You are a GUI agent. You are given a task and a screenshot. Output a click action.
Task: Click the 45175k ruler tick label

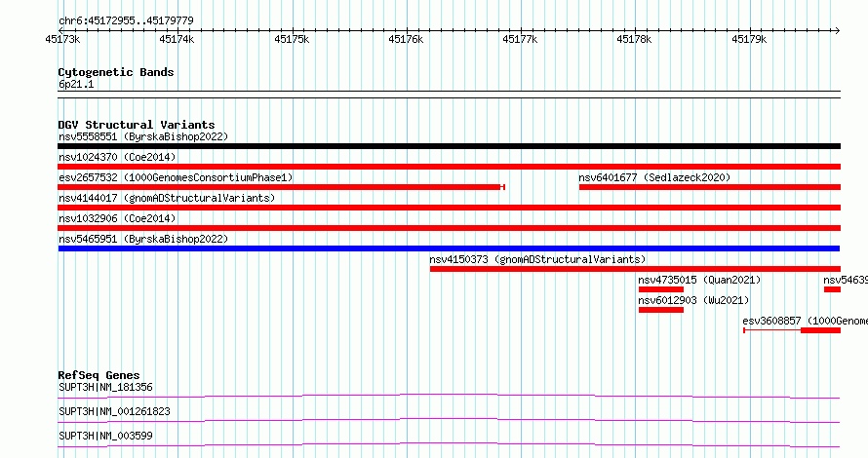[x=292, y=39]
